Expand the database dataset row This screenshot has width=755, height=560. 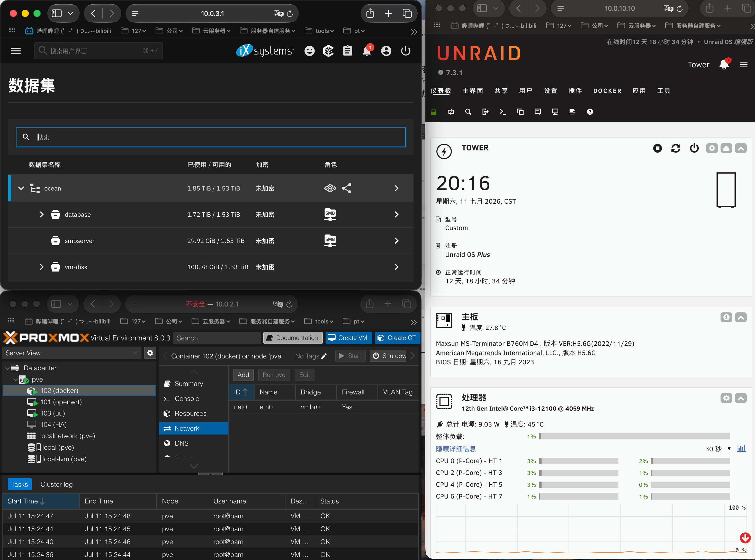pos(41,214)
